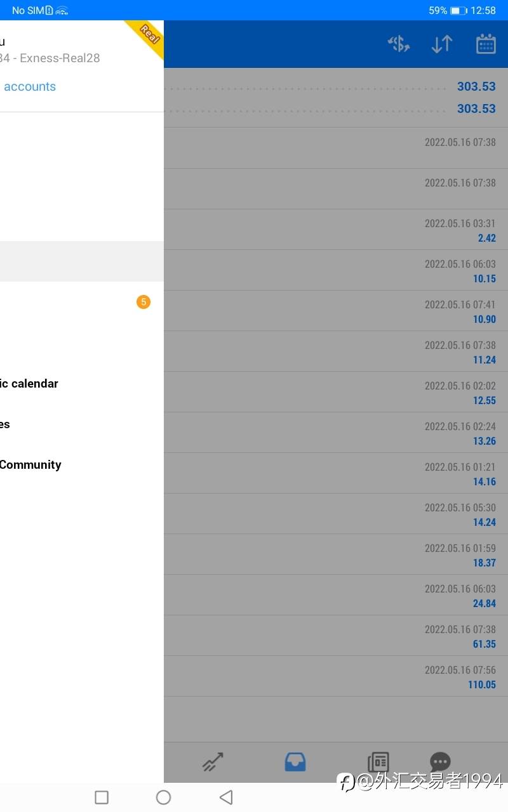Open the Community menu item

[x=30, y=465]
